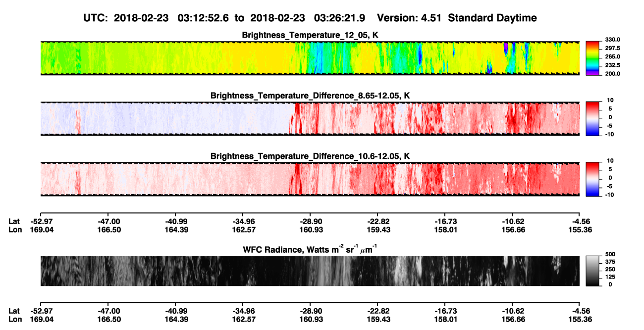644x330 pixels.
Task: Click longitude '164.39' on the bottom-most axis
Action: coord(176,319)
